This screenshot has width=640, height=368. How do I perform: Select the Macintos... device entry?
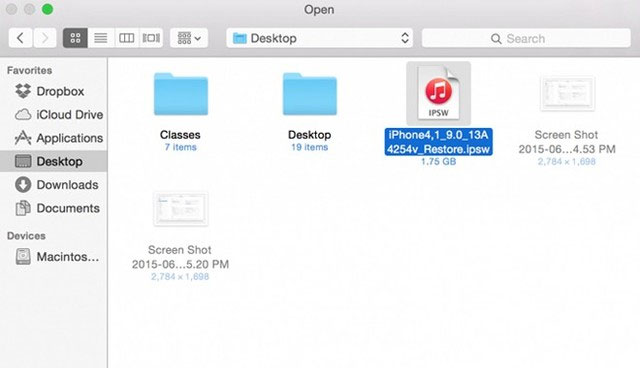tap(53, 257)
